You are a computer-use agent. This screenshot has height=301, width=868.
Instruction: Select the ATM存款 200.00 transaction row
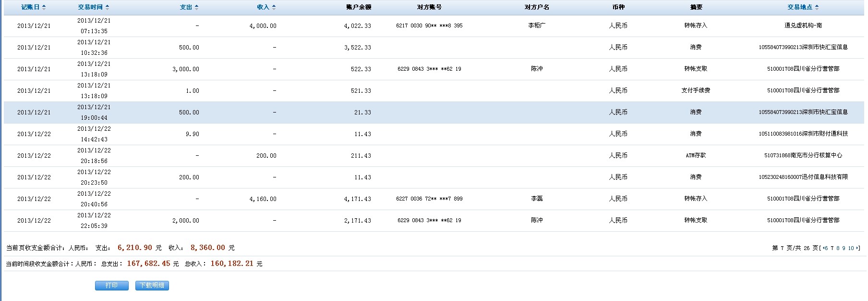[432, 156]
